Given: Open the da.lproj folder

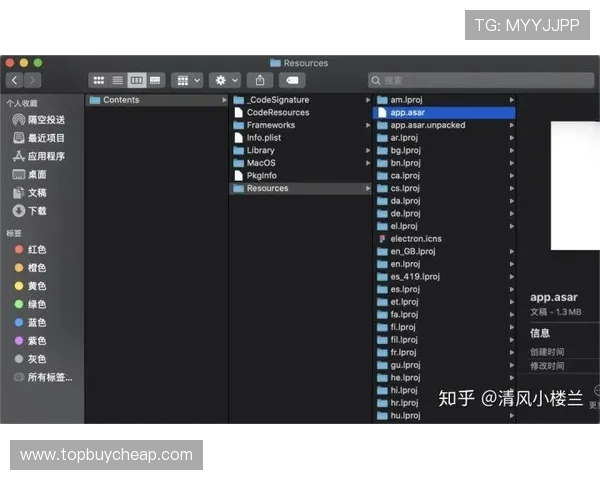Looking at the screenshot, I should click(444, 201).
